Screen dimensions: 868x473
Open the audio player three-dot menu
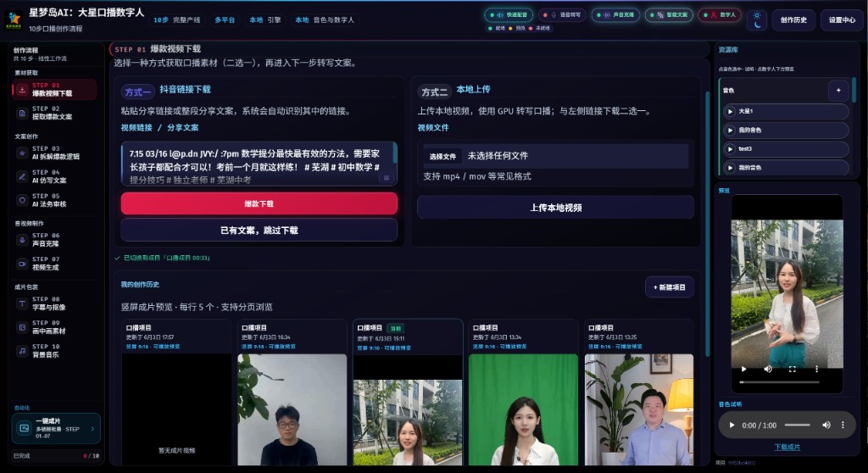tap(843, 426)
